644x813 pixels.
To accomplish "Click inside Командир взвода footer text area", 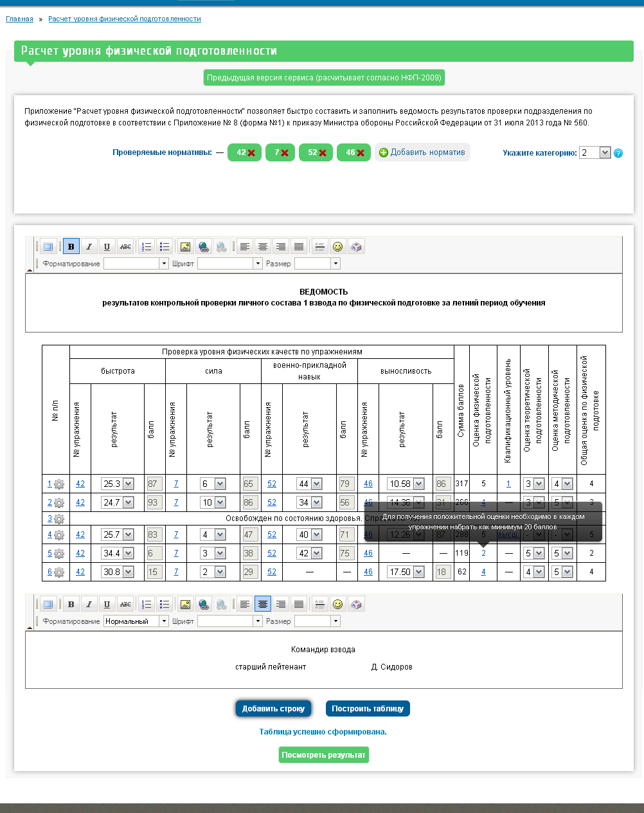I will point(324,660).
